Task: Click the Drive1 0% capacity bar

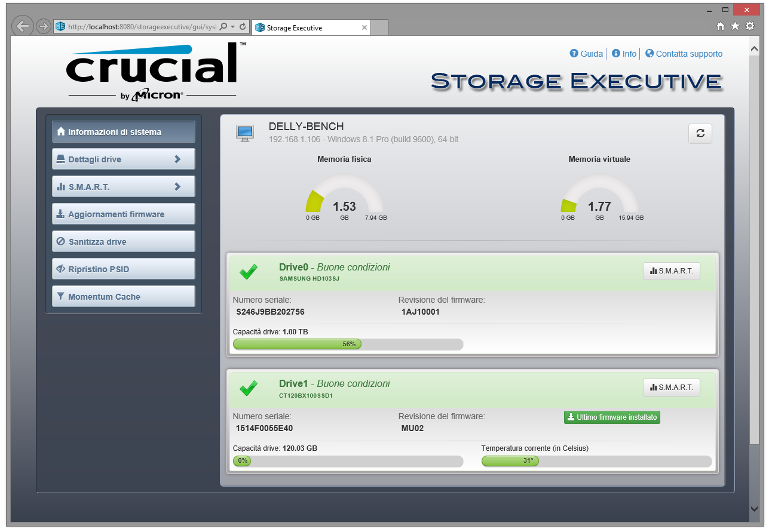Action: [348, 461]
